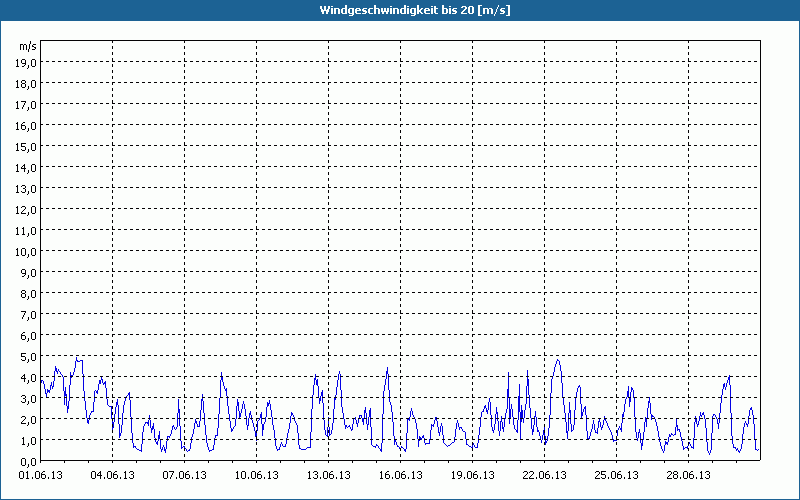Select the date label '16.06.13'
800x500 pixels.
coord(401,476)
